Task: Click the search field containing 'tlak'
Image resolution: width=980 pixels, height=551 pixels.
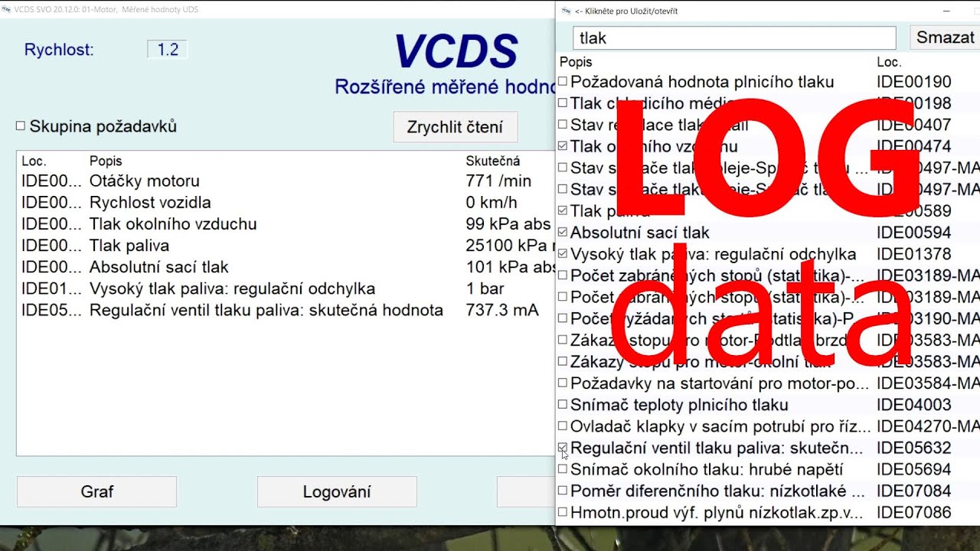Action: point(734,37)
